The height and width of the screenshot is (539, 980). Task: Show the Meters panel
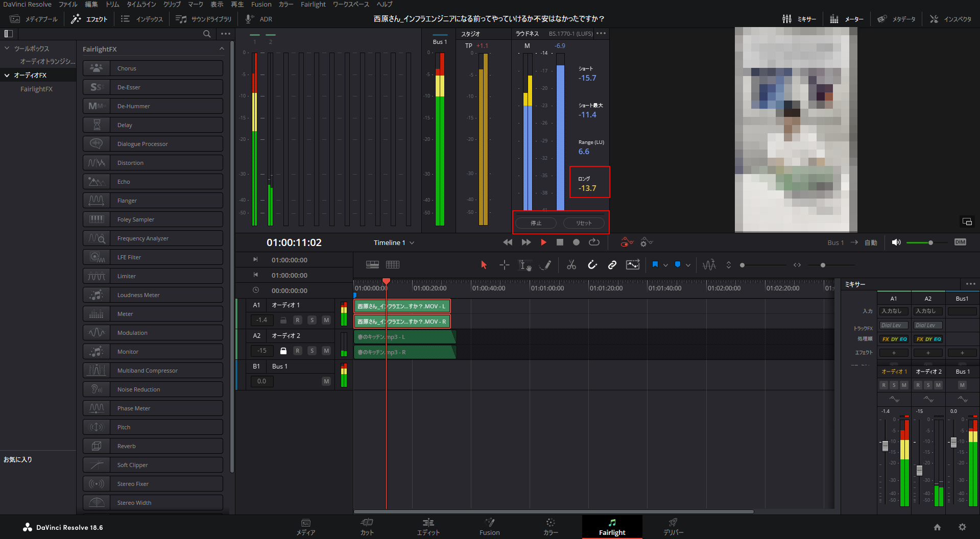coord(847,19)
